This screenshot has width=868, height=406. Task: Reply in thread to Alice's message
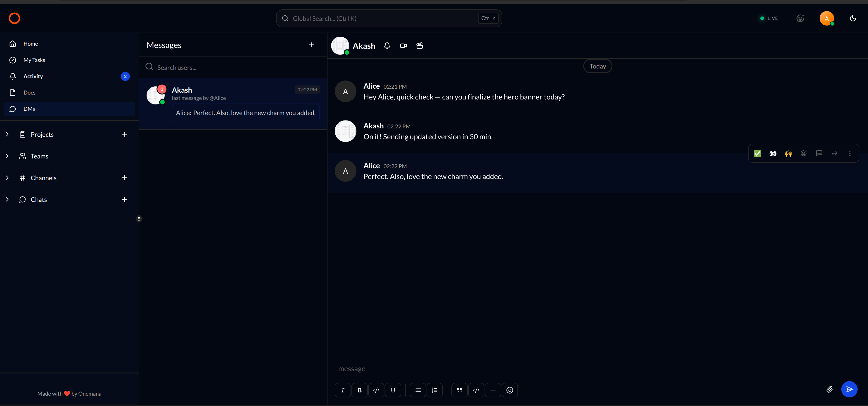click(x=819, y=154)
